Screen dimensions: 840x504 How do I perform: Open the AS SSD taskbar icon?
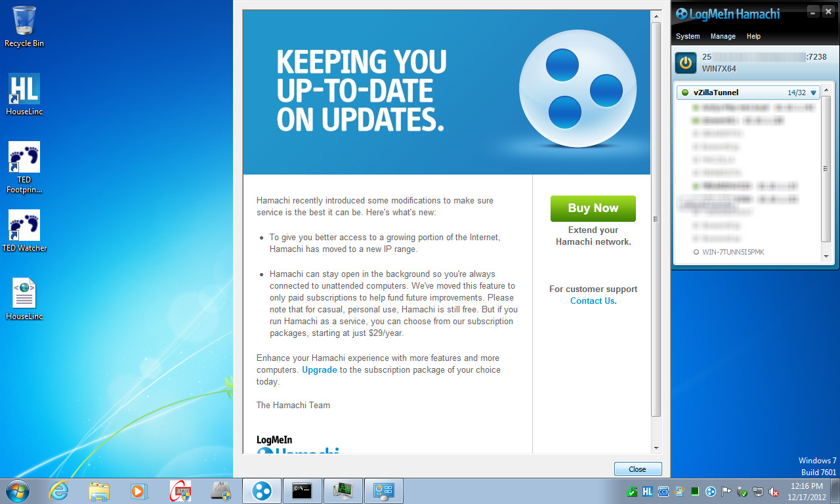click(221, 491)
